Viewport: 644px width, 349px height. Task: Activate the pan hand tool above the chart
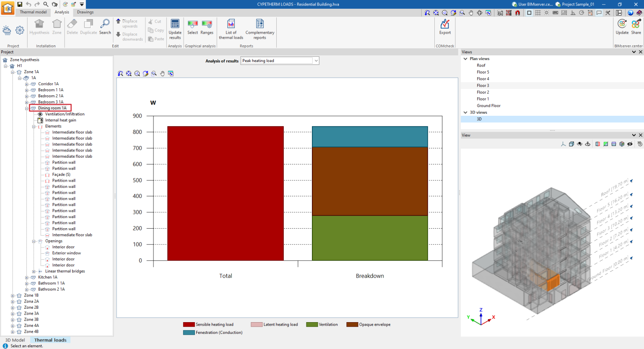click(162, 73)
